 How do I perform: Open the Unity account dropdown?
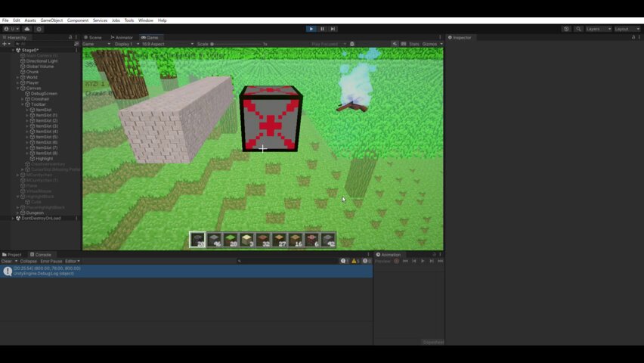tap(11, 29)
